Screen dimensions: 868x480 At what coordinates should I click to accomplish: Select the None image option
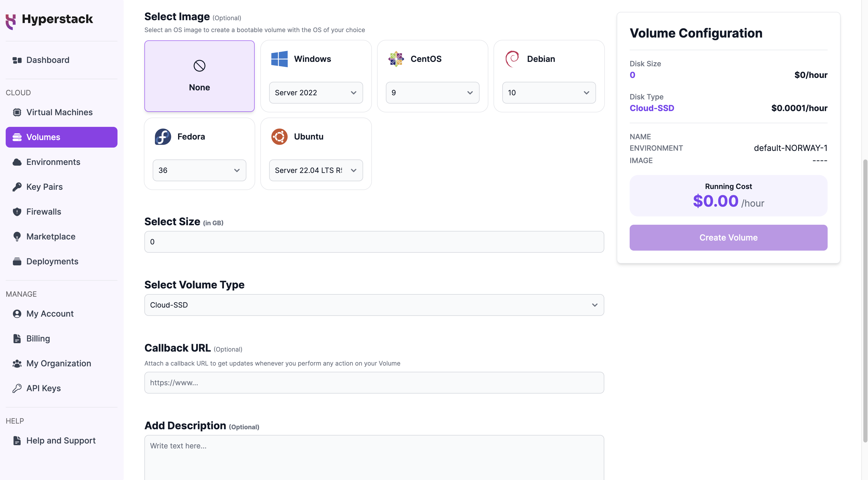[x=199, y=76]
